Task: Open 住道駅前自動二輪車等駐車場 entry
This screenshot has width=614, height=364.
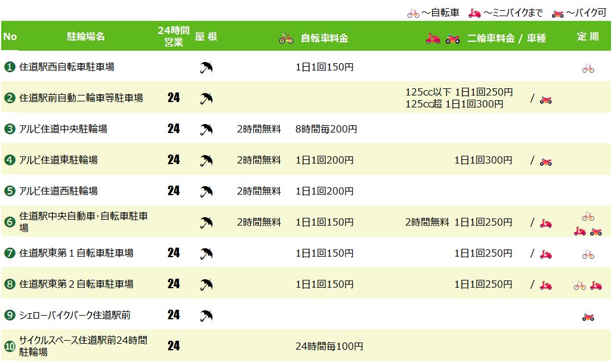Action: (81, 98)
